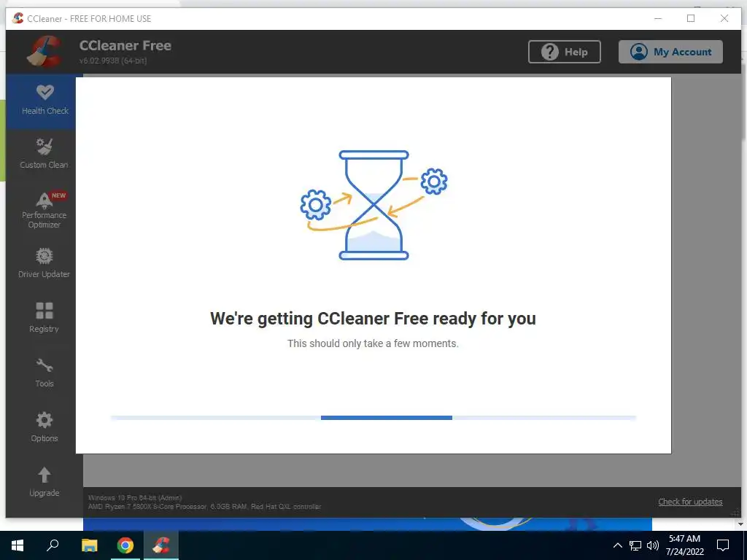The width and height of the screenshot is (747, 560).
Task: Click the CCleaner title bar icon
Action: [18, 18]
